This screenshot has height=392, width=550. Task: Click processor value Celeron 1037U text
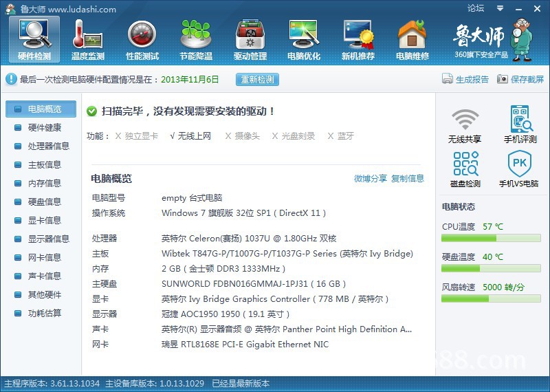point(249,239)
